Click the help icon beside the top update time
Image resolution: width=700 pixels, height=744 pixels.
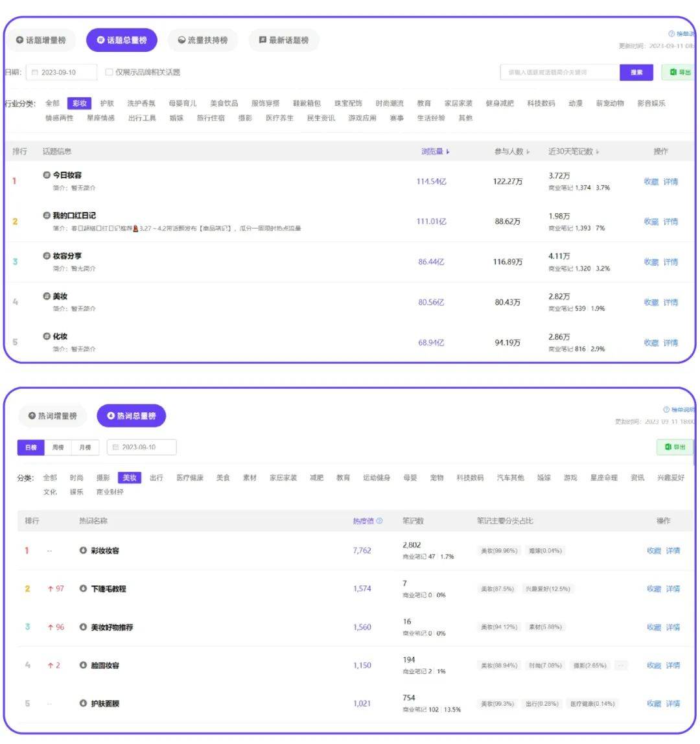671,34
